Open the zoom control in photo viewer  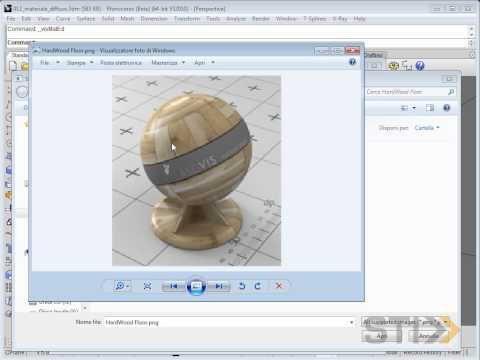tap(122, 286)
